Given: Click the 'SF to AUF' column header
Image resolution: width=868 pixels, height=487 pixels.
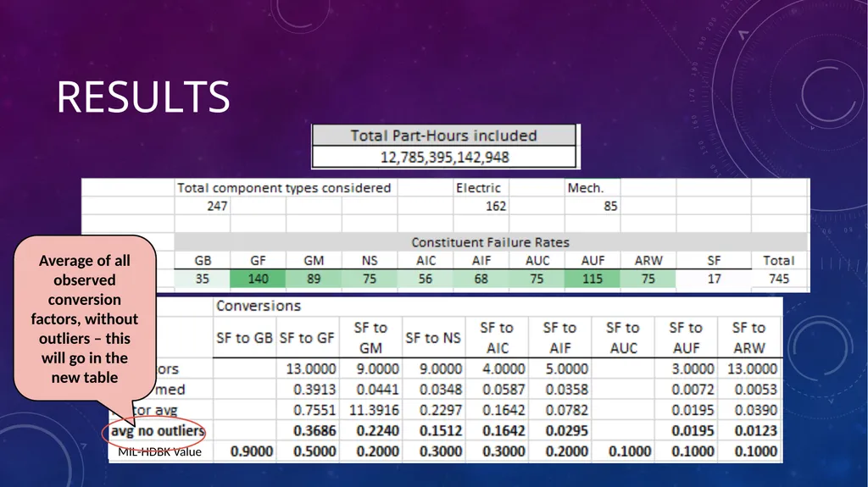Looking at the screenshot, I should tap(686, 338).
